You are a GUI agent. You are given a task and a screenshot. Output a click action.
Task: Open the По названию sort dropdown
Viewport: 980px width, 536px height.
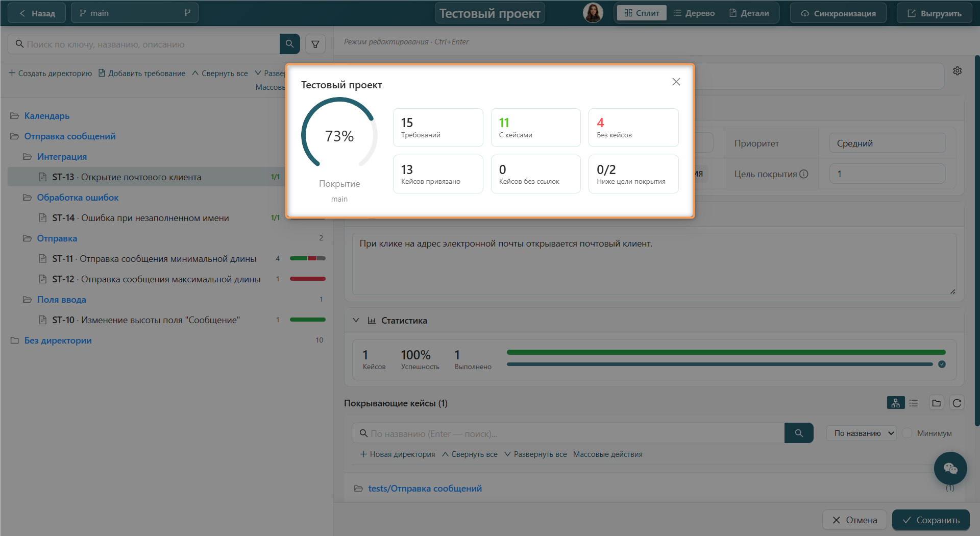point(862,433)
